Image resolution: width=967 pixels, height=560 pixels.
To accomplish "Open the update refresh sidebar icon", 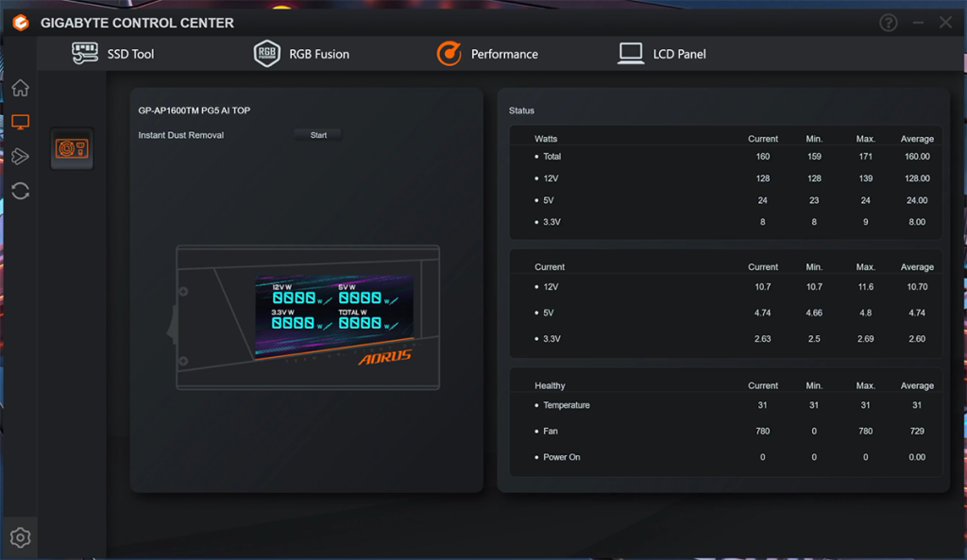I will tap(21, 191).
